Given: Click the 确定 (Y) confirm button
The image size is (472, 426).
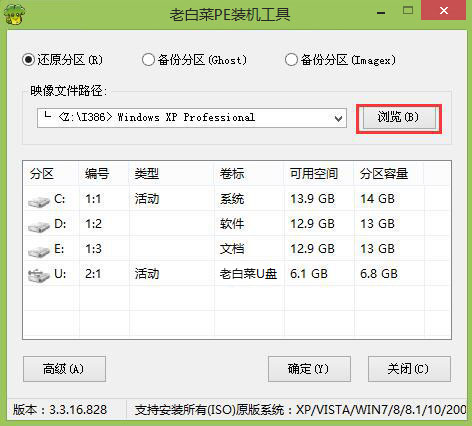Looking at the screenshot, I should tap(309, 369).
